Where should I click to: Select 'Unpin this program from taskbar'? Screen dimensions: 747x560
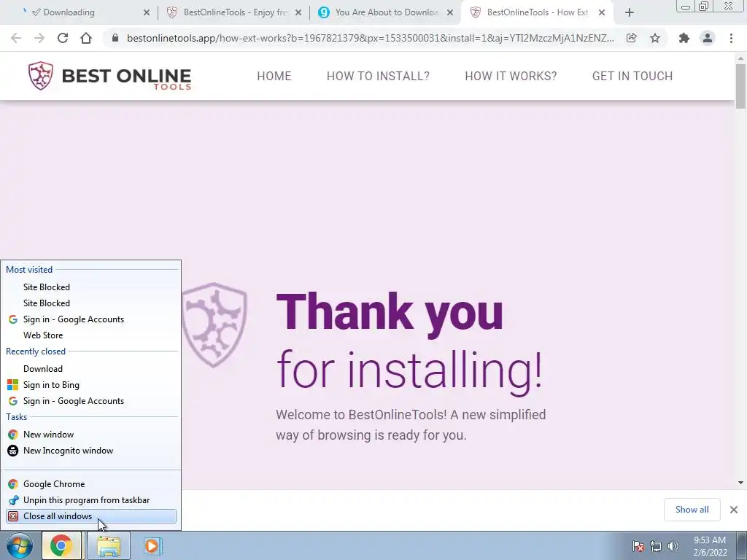[x=91, y=500]
